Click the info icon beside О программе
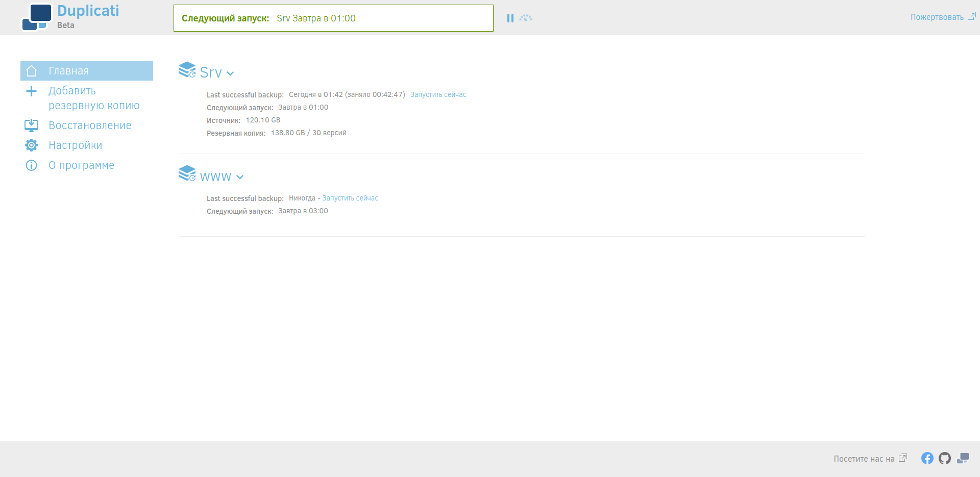Viewport: 980px width, 477px height. [x=32, y=165]
